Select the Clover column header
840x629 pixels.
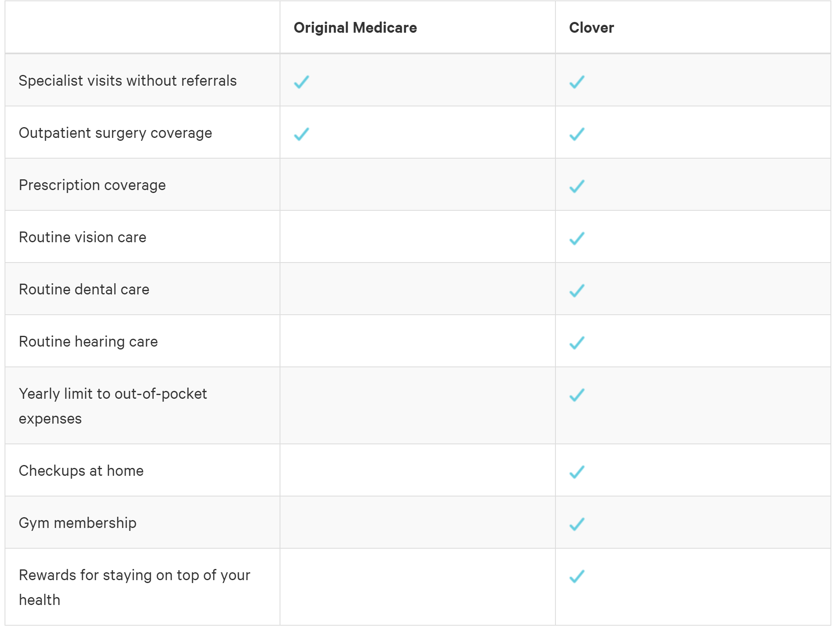[x=591, y=28]
